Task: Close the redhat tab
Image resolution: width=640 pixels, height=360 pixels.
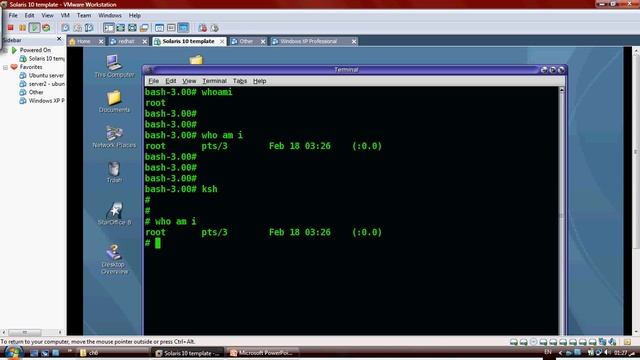Action: (x=144, y=41)
